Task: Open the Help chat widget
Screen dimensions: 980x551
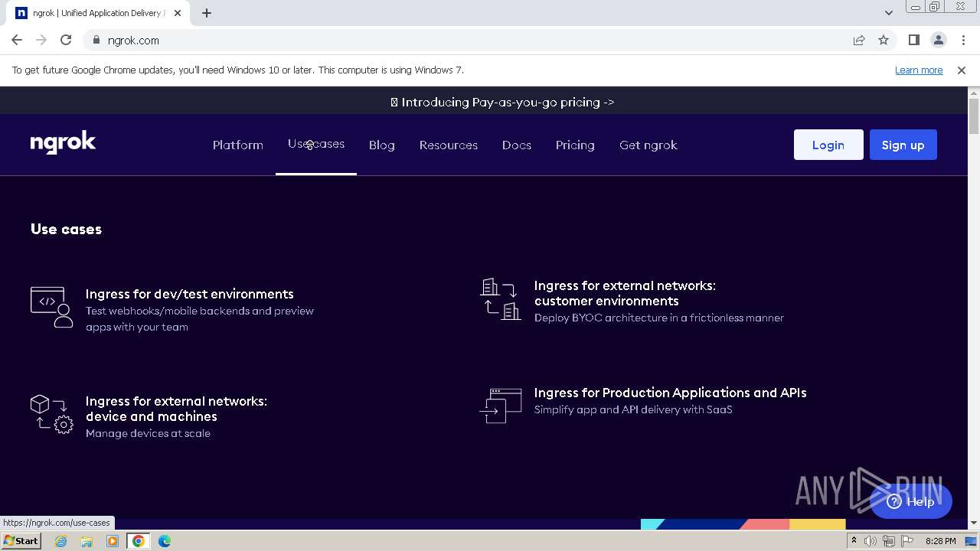Action: pos(910,501)
